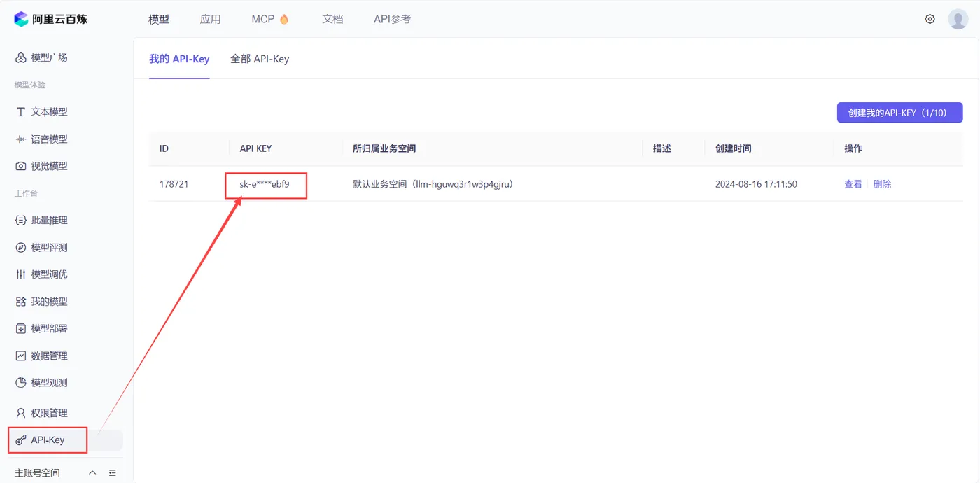Click the settings gear icon at top right
Viewport: 980px width, 483px height.
930,19
